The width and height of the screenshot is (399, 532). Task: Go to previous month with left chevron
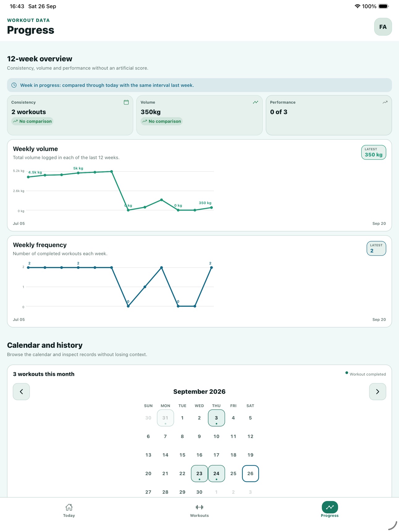coord(21,392)
